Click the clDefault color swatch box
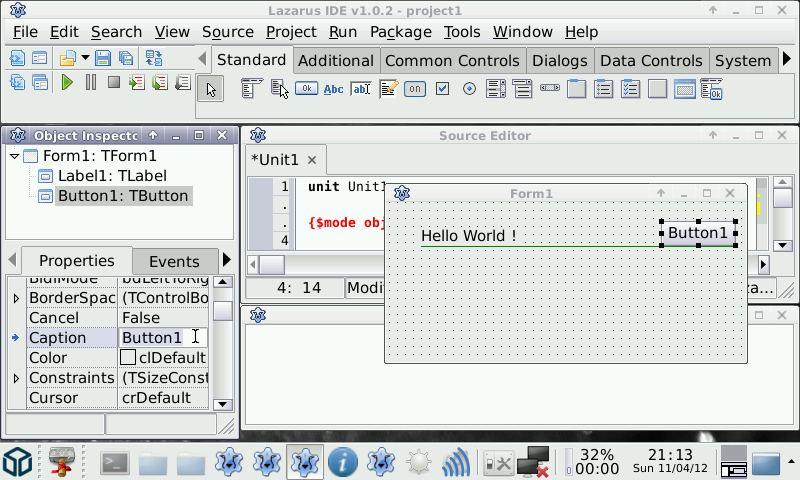This screenshot has width=800, height=480. pyautogui.click(x=128, y=358)
